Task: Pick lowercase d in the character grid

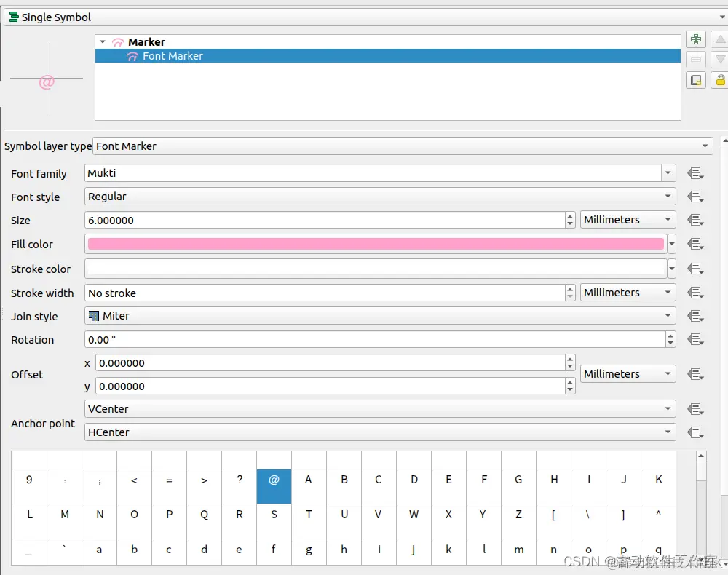Action: tap(205, 552)
